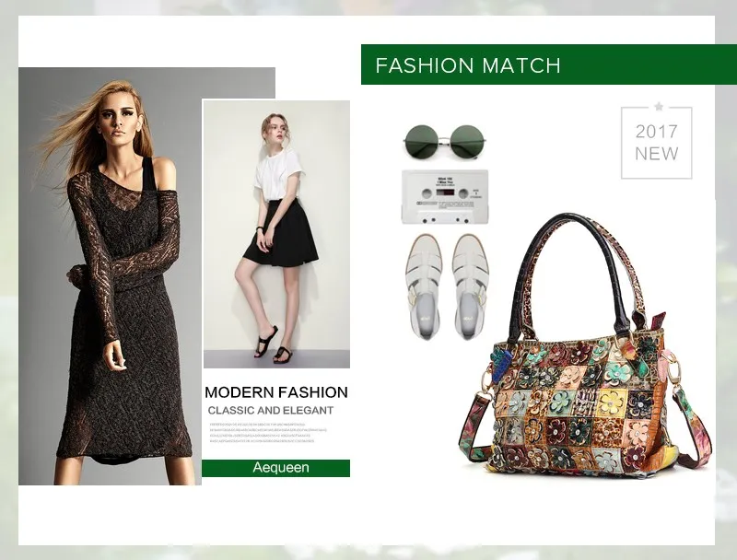
Task: Select the left white sandal shoe
Action: pyautogui.click(x=424, y=286)
